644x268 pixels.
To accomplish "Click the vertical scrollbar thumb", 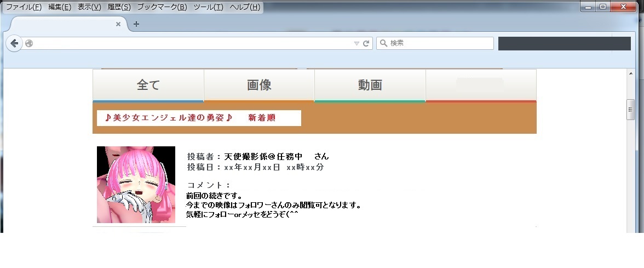I will [631, 110].
